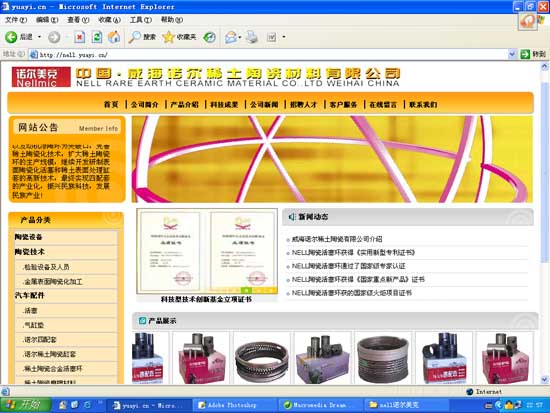Image resolution: width=550 pixels, height=413 pixels.
Task: Select 陶瓷设备 product category
Action: (28, 237)
